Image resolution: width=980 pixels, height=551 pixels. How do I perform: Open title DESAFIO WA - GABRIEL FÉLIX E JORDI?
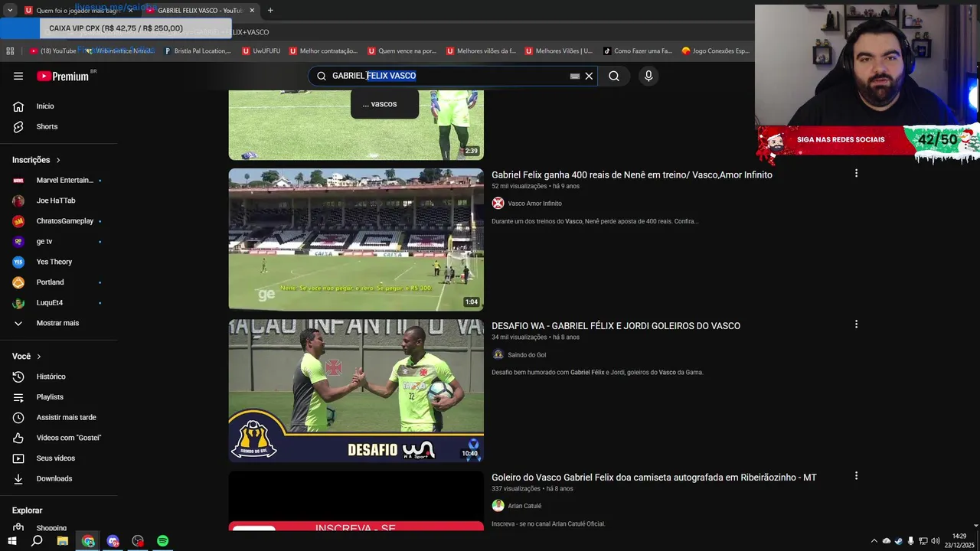pyautogui.click(x=616, y=326)
